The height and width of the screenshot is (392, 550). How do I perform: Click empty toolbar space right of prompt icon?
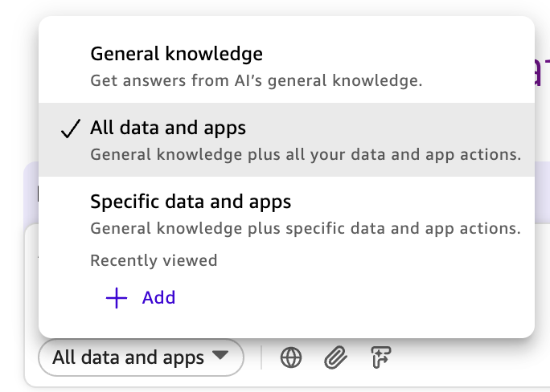click(x=466, y=357)
